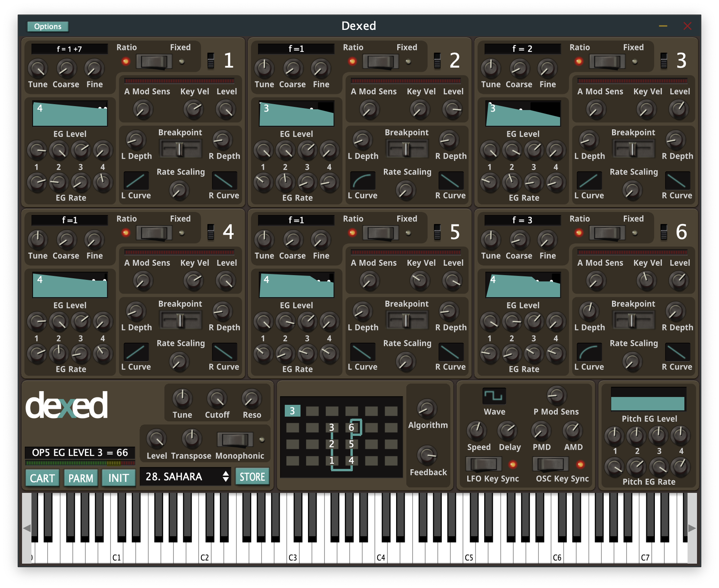Click the PARM button
The image size is (719, 588).
81,478
